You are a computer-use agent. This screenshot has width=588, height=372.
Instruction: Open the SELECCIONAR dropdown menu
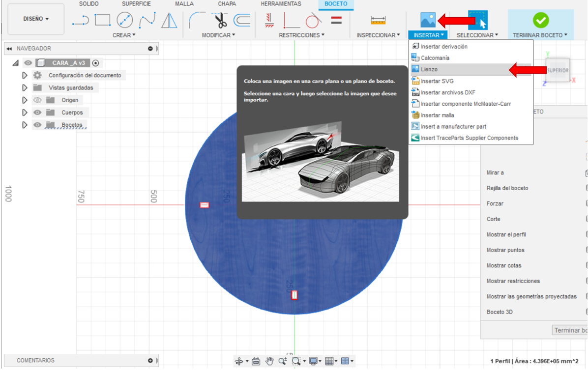pos(477,35)
